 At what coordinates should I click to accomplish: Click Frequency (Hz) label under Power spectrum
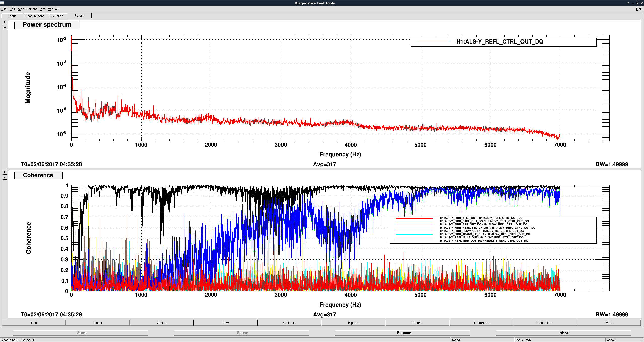[340, 154]
